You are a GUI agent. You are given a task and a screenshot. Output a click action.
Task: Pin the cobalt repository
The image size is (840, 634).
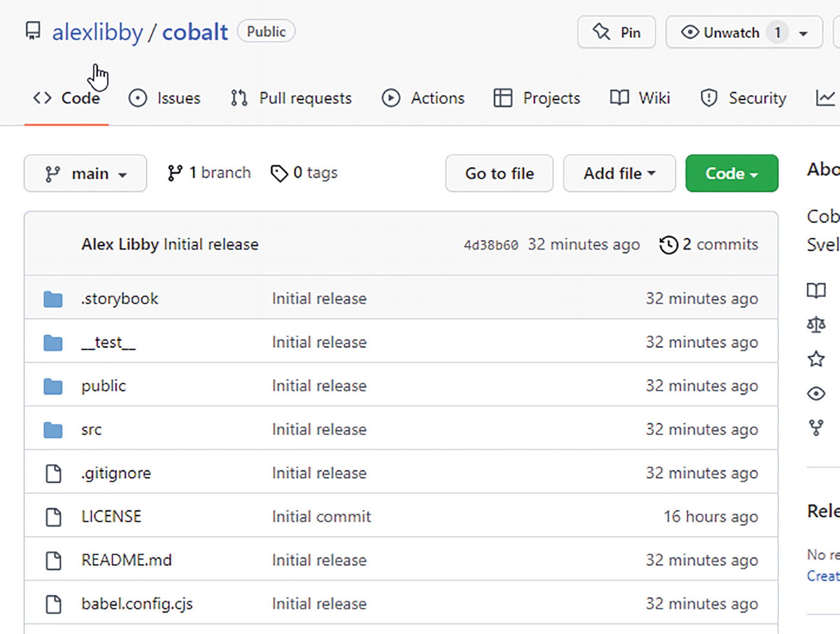pyautogui.click(x=616, y=32)
